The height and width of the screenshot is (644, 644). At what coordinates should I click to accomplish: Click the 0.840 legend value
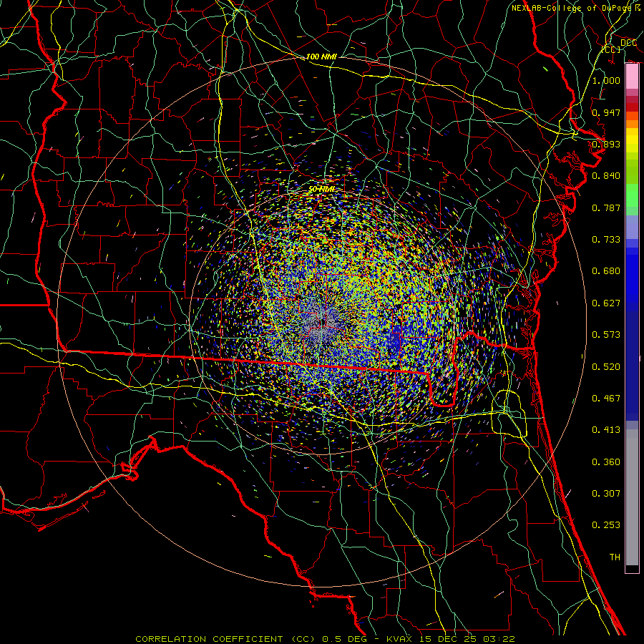606,176
